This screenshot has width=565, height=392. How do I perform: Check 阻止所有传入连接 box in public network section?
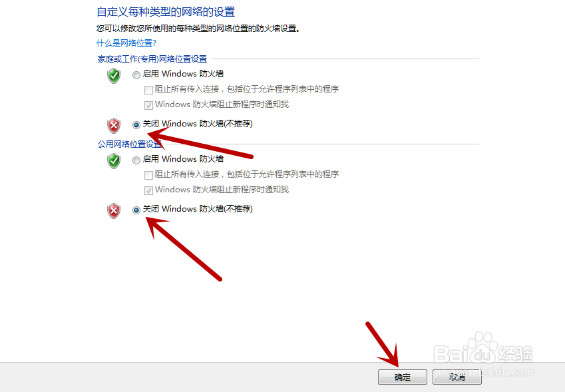pyautogui.click(x=148, y=175)
